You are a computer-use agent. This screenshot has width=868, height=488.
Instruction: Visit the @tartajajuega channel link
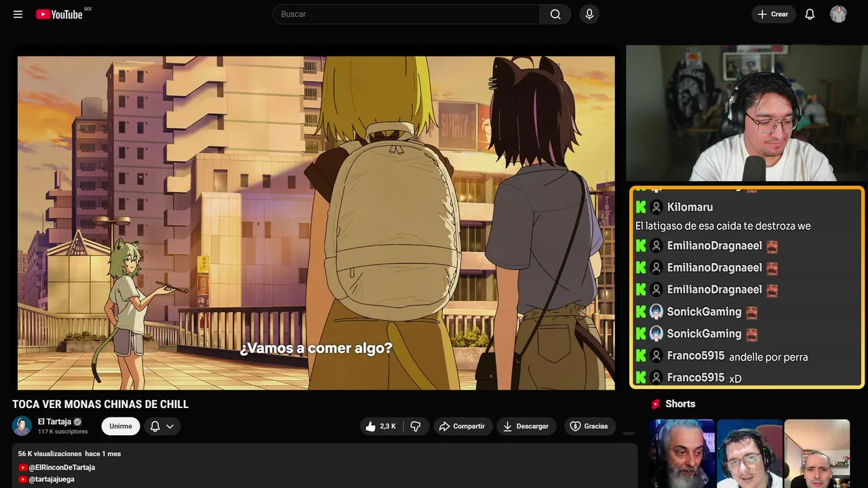[52, 479]
